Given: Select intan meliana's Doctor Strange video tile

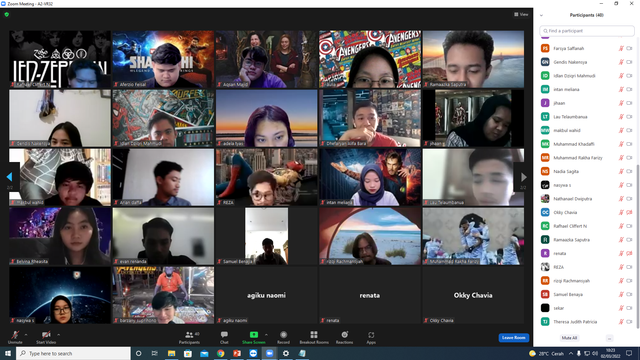Looking at the screenshot, I should coord(370,177).
